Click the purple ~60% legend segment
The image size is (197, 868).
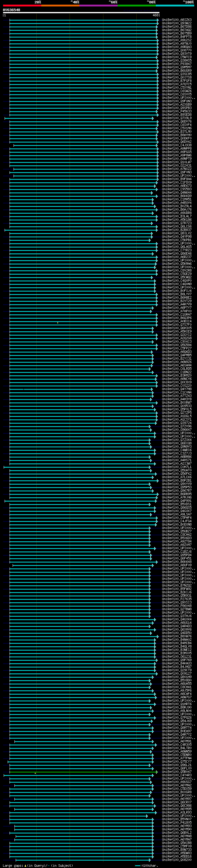point(99,6)
